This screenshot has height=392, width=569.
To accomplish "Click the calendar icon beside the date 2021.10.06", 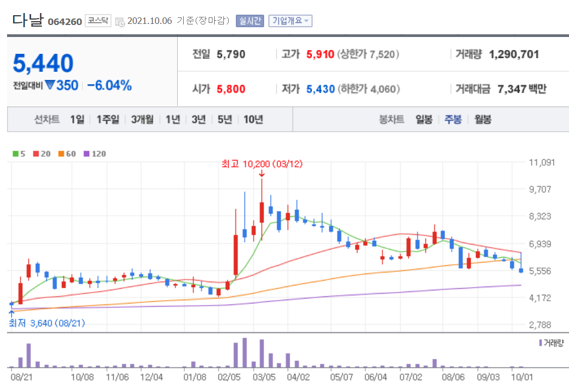I will [x=119, y=20].
